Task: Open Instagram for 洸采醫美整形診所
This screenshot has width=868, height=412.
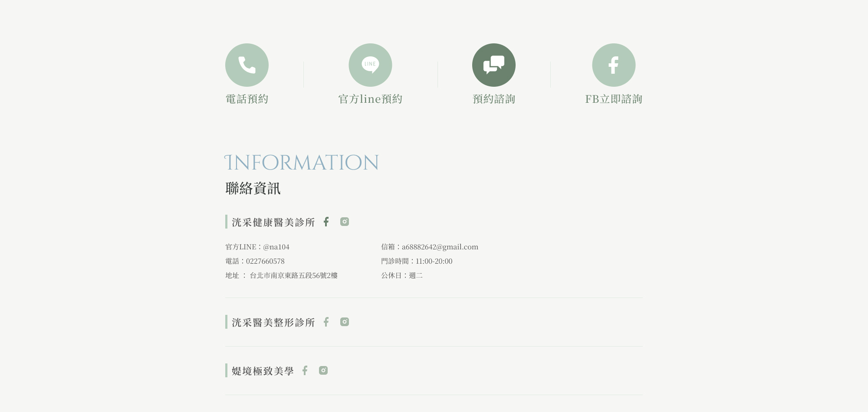Action: point(345,322)
